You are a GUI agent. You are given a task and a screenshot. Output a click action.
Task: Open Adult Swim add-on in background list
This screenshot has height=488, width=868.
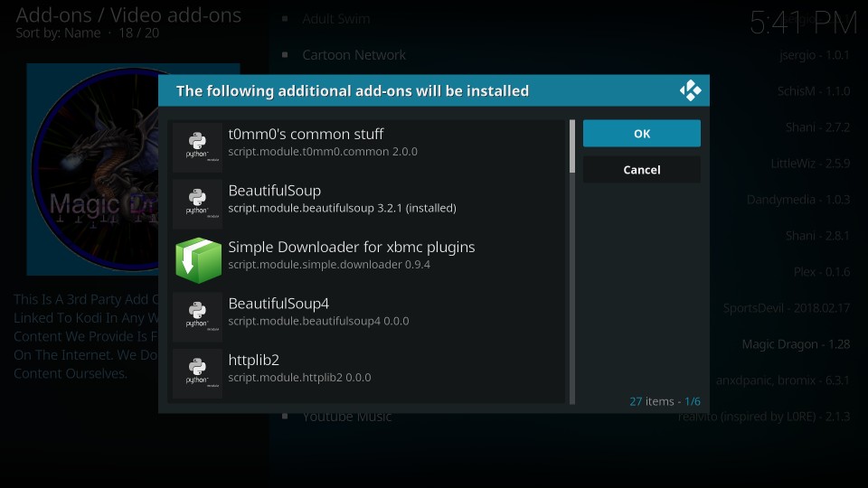(x=336, y=19)
